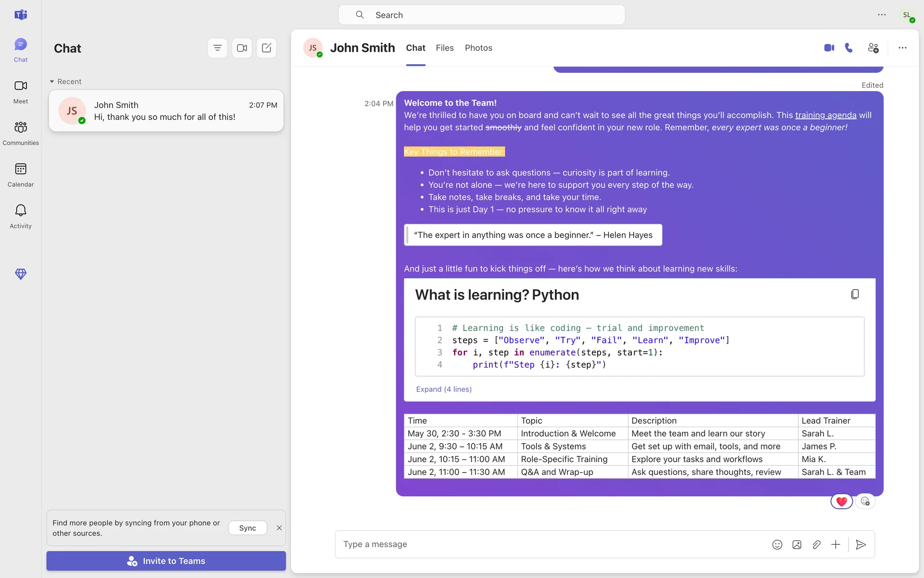Open chat filter options
The image size is (924, 578).
coord(218,48)
